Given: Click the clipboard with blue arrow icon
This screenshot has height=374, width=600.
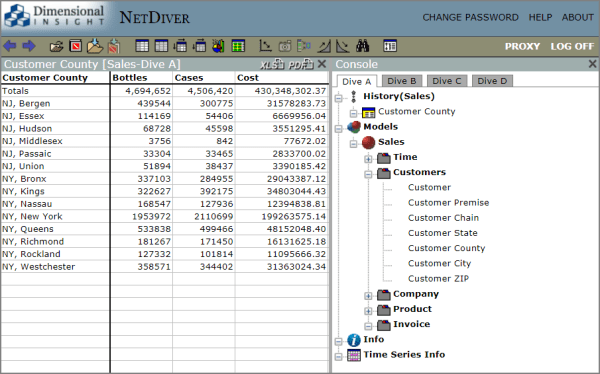Looking at the screenshot, I should click(x=114, y=46).
